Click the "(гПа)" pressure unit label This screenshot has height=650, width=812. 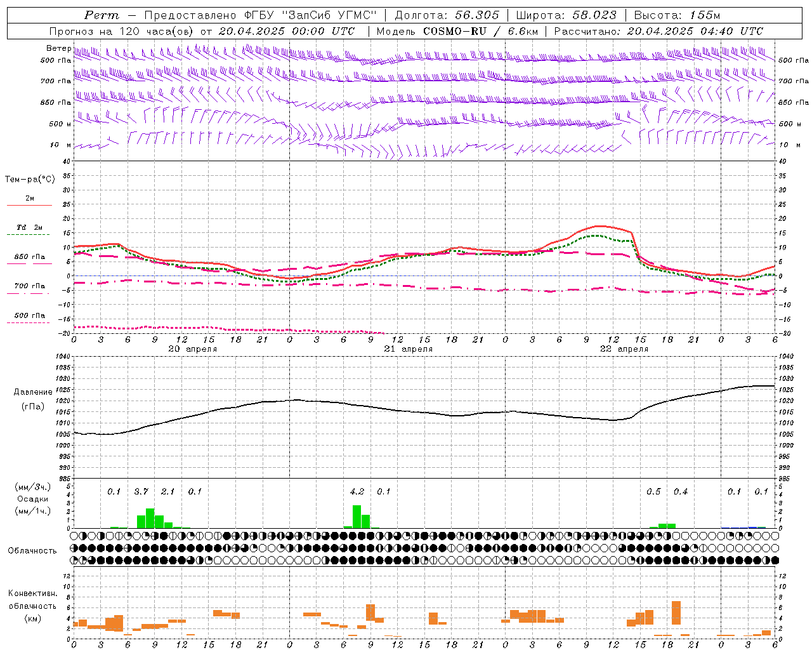coord(33,406)
